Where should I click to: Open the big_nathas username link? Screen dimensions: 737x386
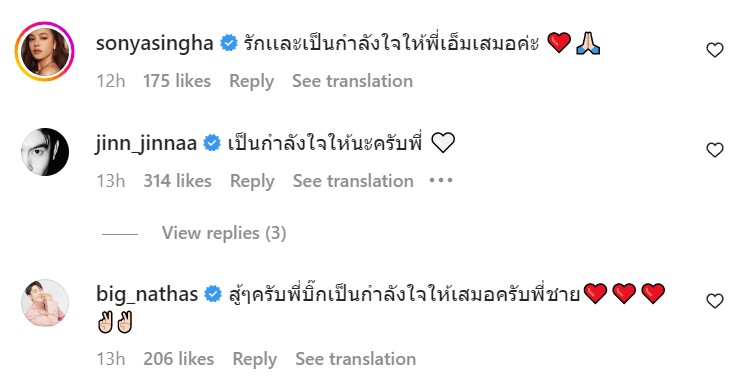click(147, 294)
